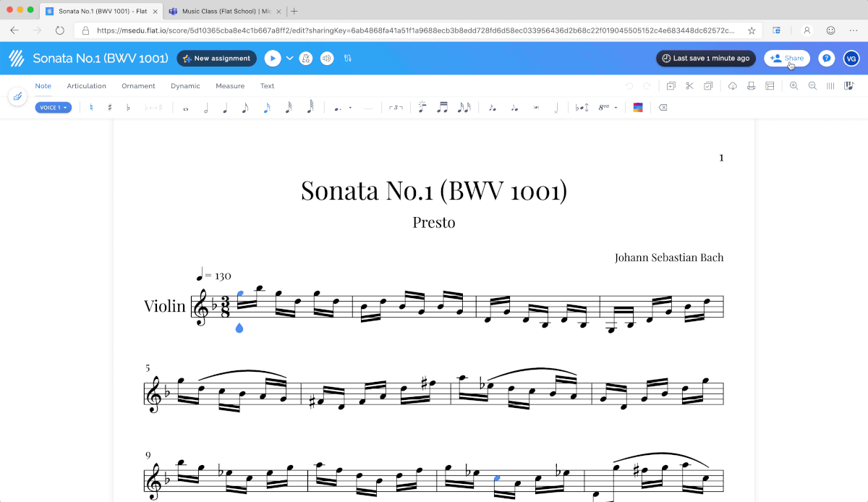
Task: Open the Flat logo home icon
Action: tap(18, 58)
